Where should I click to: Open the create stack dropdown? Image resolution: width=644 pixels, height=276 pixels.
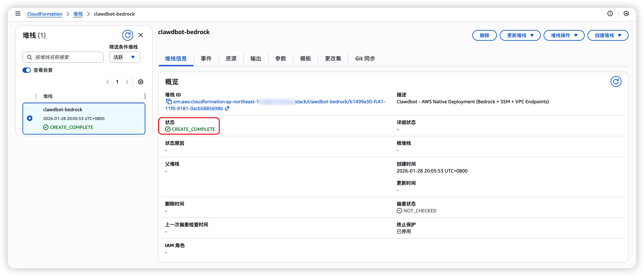[x=608, y=36]
